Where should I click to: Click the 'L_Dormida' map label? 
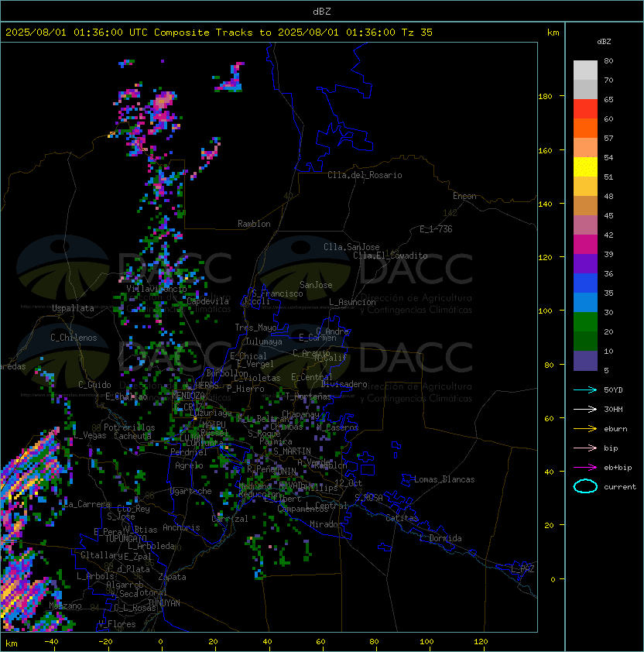[x=440, y=538]
